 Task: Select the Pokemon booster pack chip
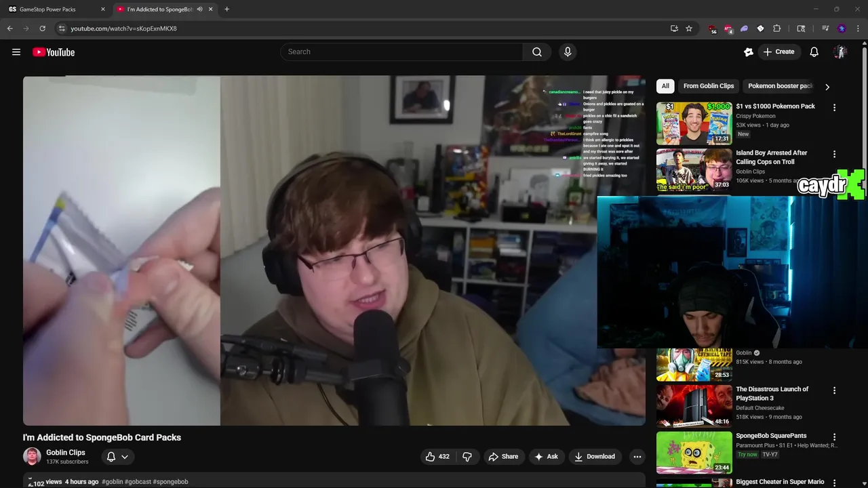[x=780, y=86]
